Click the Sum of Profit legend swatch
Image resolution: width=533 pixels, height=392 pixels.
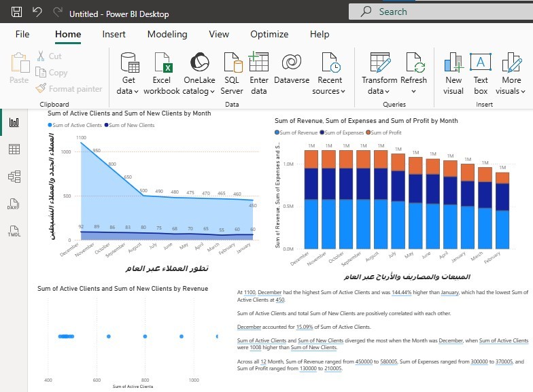(368, 132)
